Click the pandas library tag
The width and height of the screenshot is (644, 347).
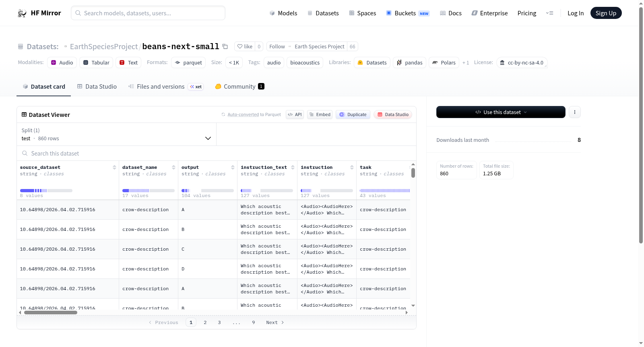click(x=409, y=62)
